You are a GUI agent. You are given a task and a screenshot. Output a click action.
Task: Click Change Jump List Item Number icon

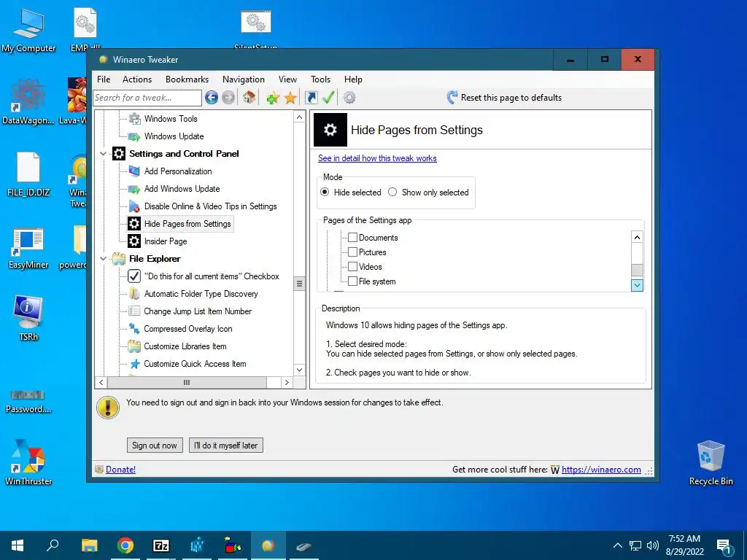click(x=135, y=311)
